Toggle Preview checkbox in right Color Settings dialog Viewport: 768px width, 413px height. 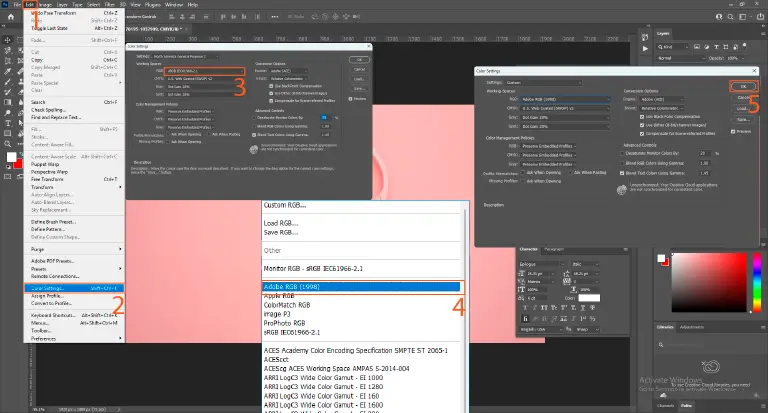pos(733,131)
